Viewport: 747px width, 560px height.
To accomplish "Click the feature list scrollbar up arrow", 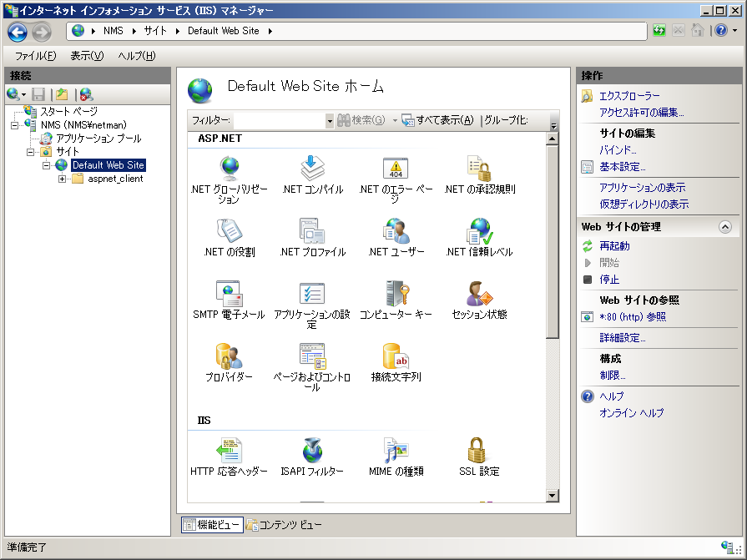I will (552, 139).
